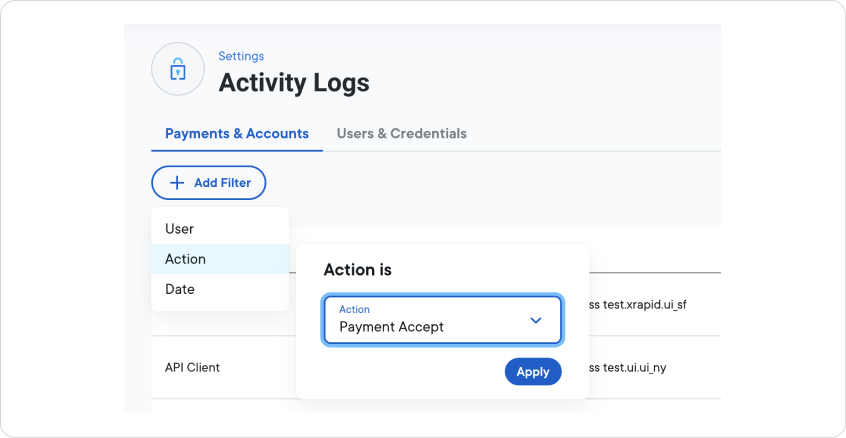
Task: Click the plus icon in Add Filter
Action: [177, 183]
